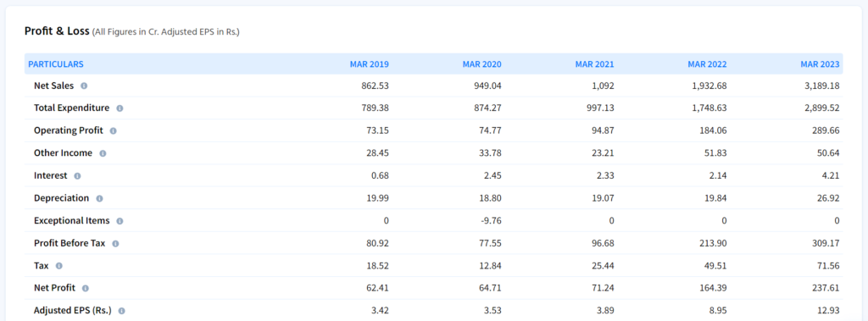Image resolution: width=868 pixels, height=321 pixels.
Task: Click the info icon for Adjusted EPS (Rs.)
Action: point(122,311)
